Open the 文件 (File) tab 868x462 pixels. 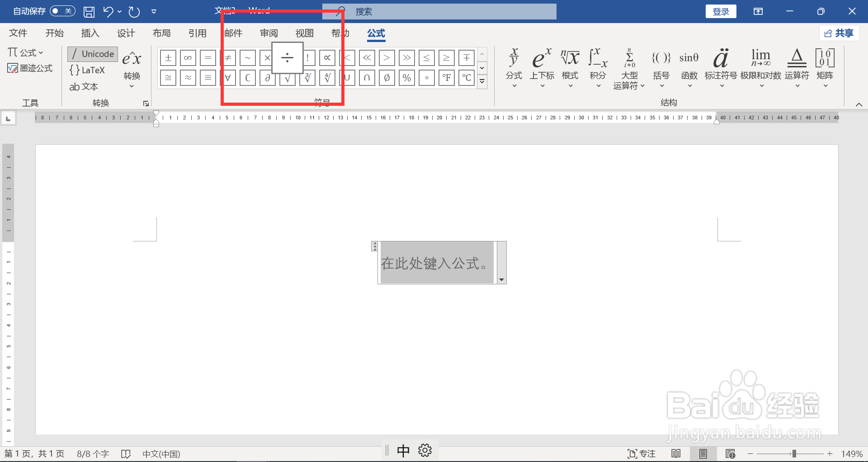pyautogui.click(x=18, y=33)
